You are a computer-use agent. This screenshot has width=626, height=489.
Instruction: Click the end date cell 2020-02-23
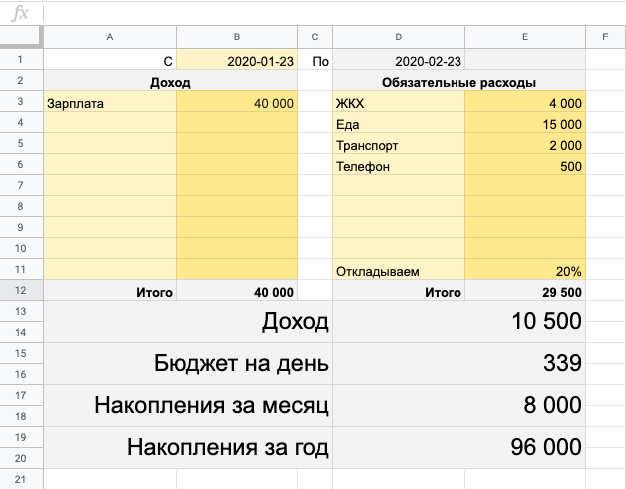point(398,61)
